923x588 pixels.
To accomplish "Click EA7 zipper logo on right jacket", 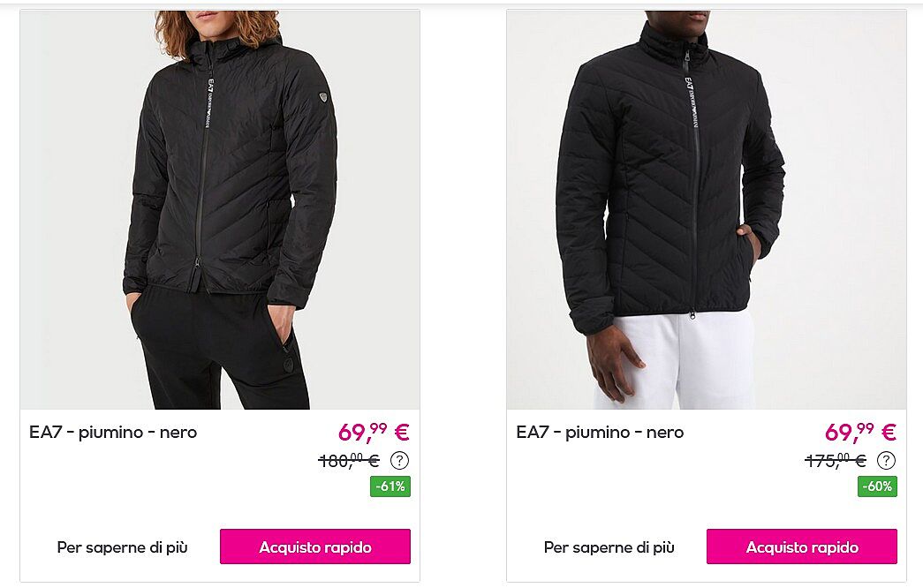I will tap(692, 102).
